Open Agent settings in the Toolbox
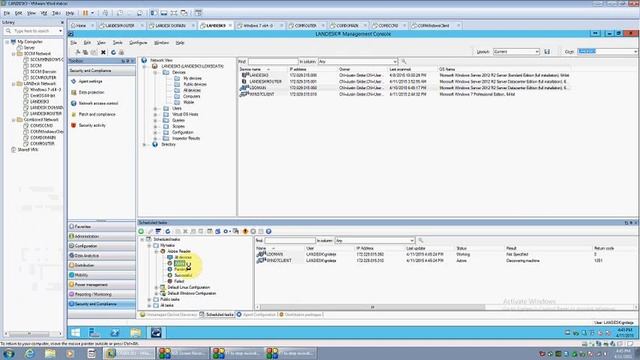This screenshot has height=360, width=640. tap(90, 82)
